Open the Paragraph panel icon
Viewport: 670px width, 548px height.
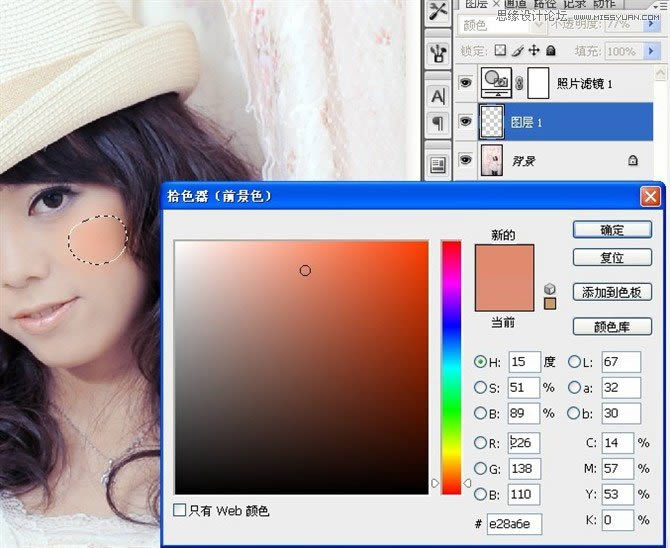(x=437, y=122)
